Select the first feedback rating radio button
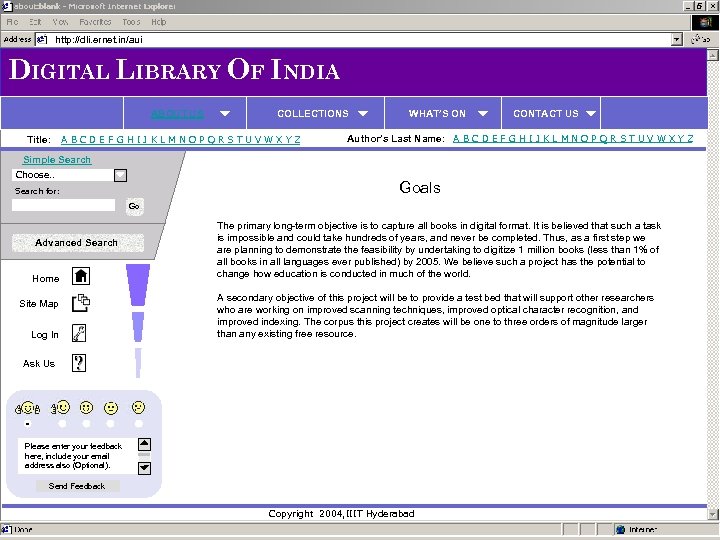The height and width of the screenshot is (540, 720). (28, 424)
